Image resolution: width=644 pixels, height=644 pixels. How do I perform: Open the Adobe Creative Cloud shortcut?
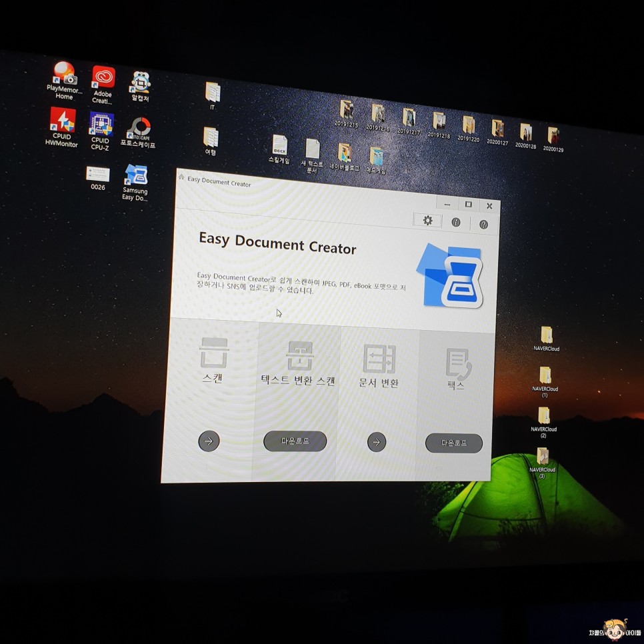(x=103, y=78)
